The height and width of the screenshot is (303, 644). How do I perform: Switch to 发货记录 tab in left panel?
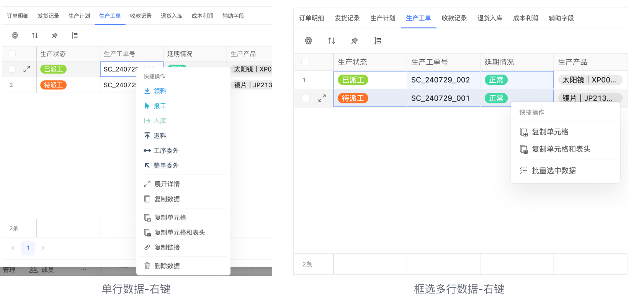(x=48, y=16)
